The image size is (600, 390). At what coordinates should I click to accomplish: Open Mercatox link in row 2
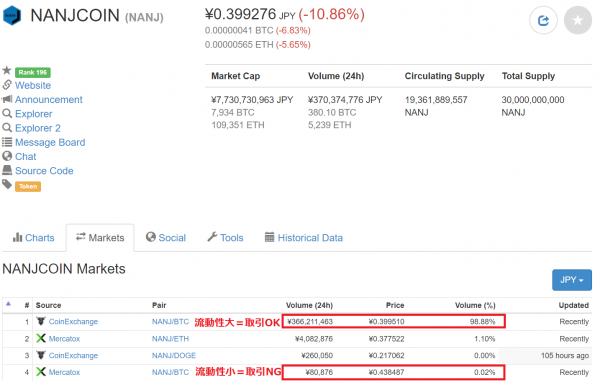pyautogui.click(x=64, y=339)
